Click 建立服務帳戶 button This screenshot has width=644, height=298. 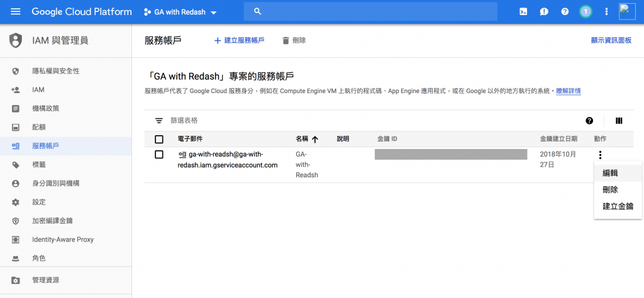coord(240,41)
